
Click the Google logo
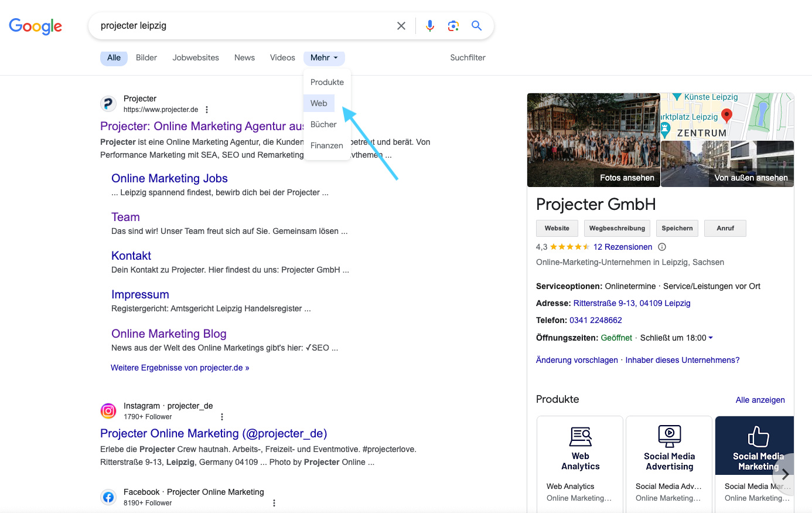click(36, 26)
